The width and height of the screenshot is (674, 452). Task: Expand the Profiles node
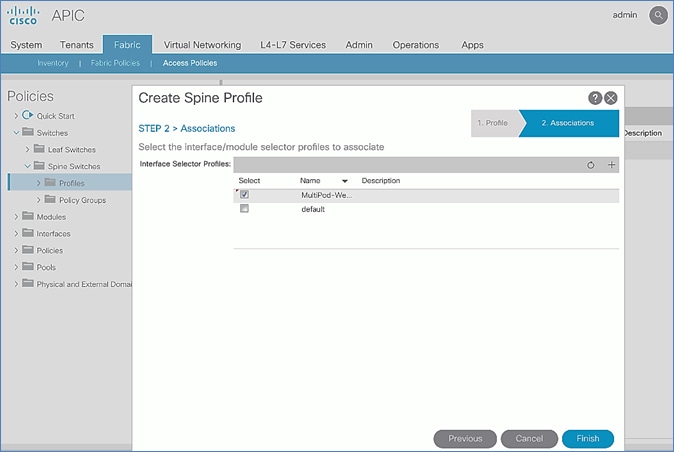[38, 183]
